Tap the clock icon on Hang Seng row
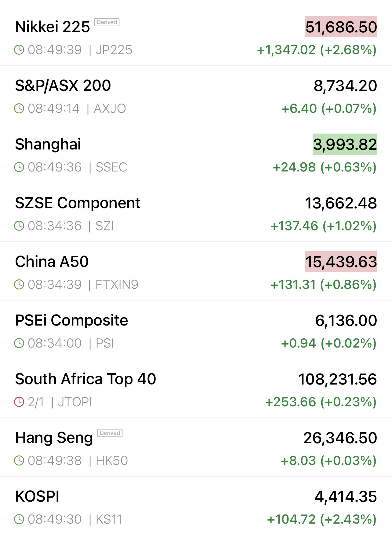This screenshot has height=545, width=392. (x=19, y=461)
